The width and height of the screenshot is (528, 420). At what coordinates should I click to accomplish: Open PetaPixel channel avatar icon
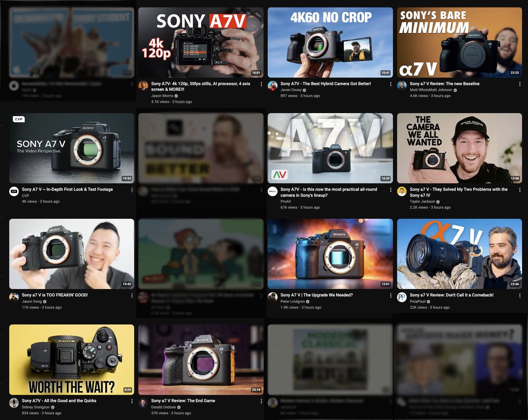click(x=402, y=297)
